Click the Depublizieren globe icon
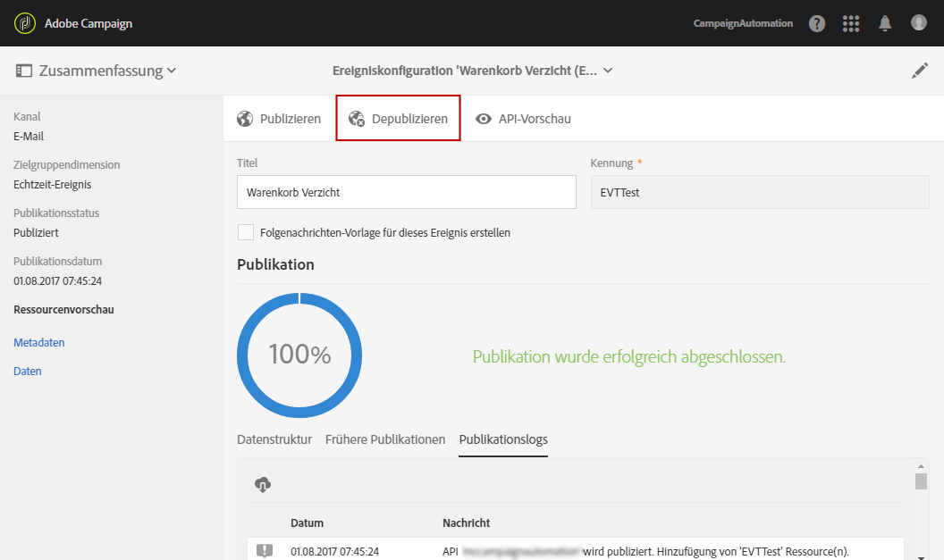Screen dimensions: 944x560 click(357, 119)
